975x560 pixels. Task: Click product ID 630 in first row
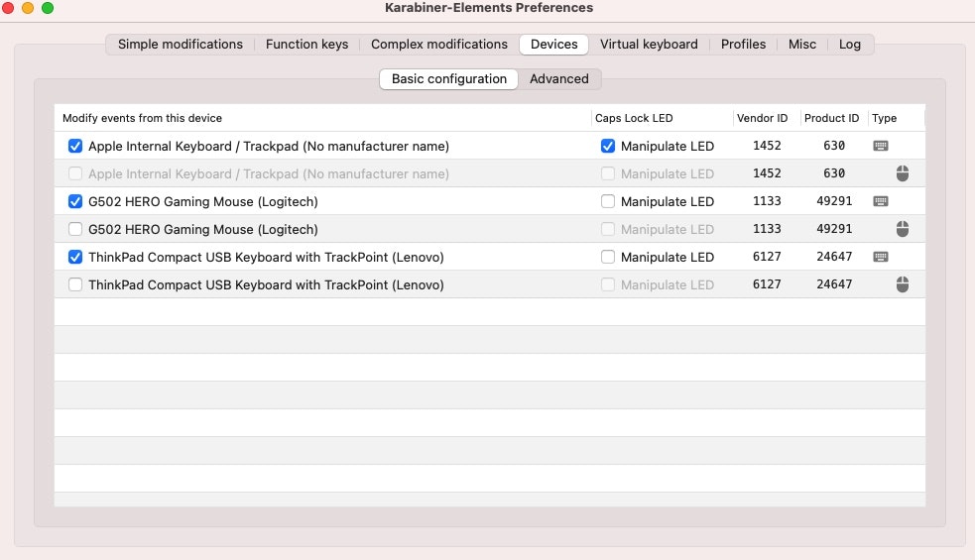pos(834,146)
